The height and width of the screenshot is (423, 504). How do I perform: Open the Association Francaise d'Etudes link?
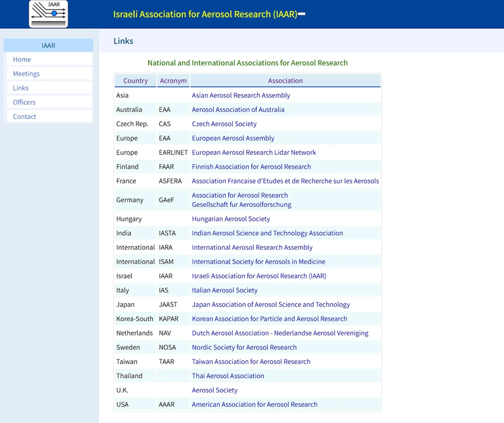285,181
